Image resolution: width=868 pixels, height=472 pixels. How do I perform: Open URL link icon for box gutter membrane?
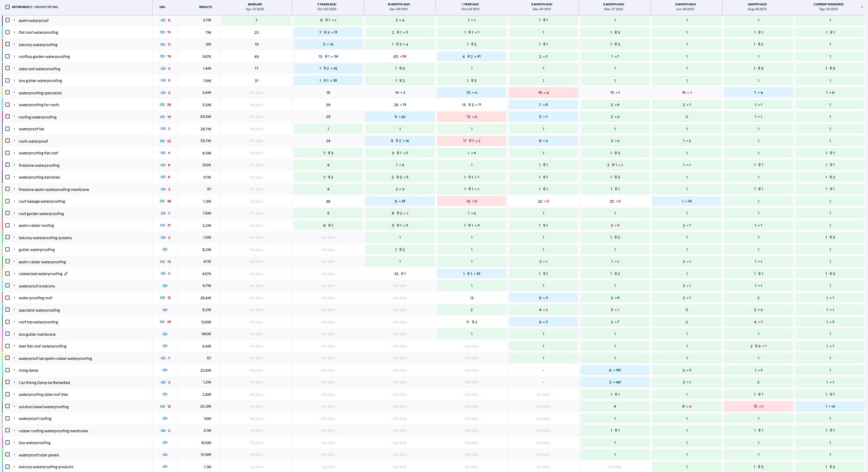coord(165,334)
